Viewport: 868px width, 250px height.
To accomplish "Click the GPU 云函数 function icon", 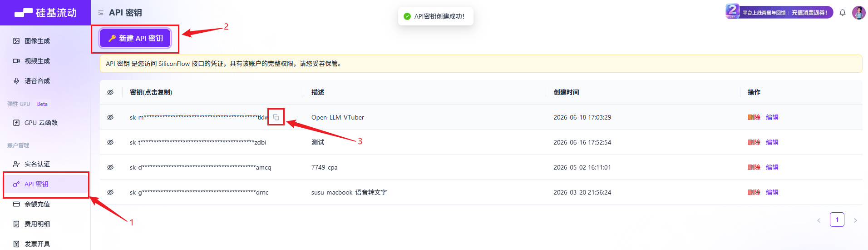I will (x=16, y=123).
